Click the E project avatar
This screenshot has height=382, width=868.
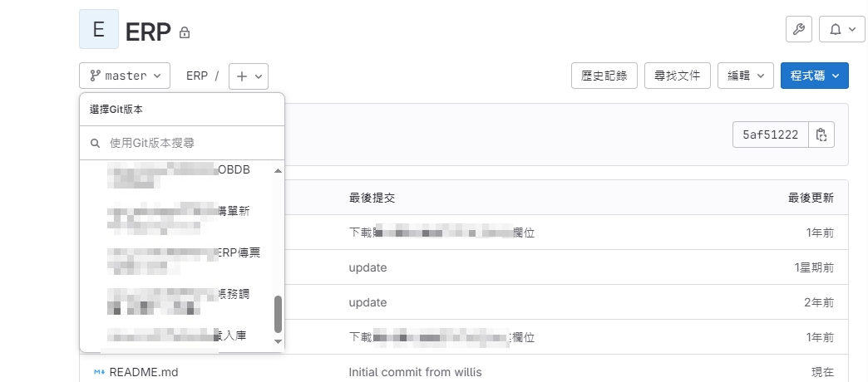98,30
